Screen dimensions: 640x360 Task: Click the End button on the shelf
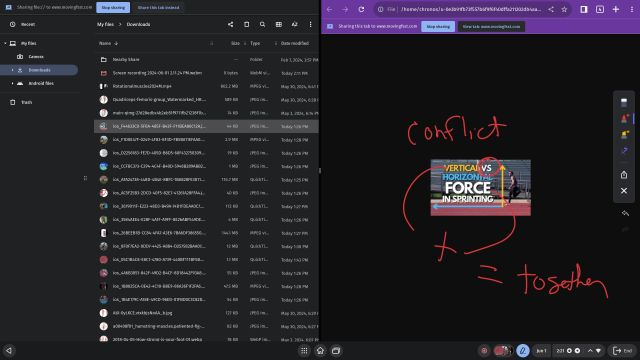click(623, 351)
